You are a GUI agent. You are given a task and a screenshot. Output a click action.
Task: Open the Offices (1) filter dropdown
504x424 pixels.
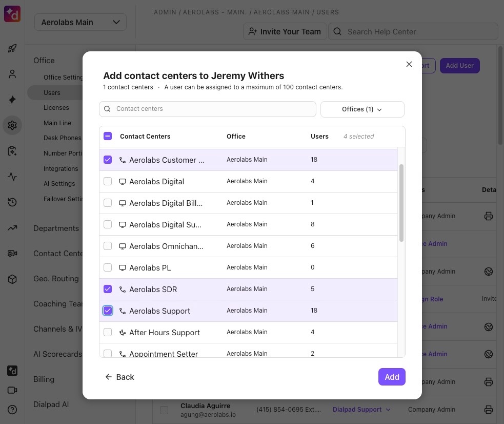[362, 109]
